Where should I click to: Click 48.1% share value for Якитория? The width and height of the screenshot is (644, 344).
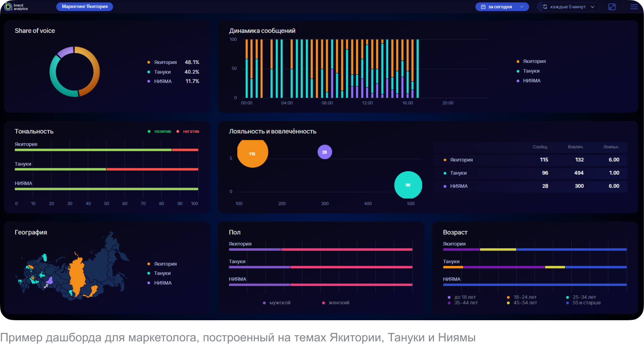click(x=192, y=62)
